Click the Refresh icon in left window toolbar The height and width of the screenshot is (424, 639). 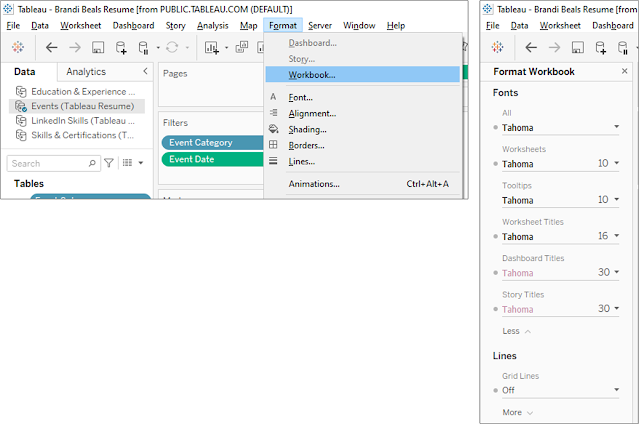click(x=172, y=48)
